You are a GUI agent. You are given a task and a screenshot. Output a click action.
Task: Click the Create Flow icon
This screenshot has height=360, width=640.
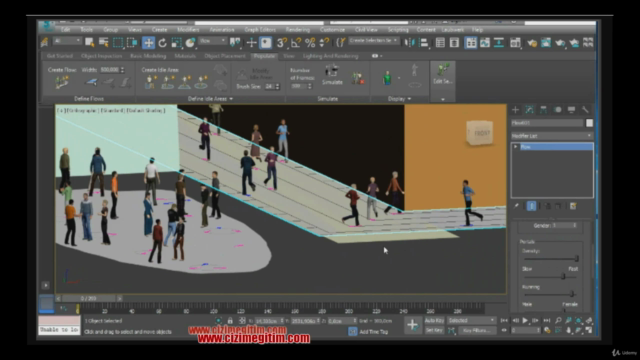pos(62,82)
